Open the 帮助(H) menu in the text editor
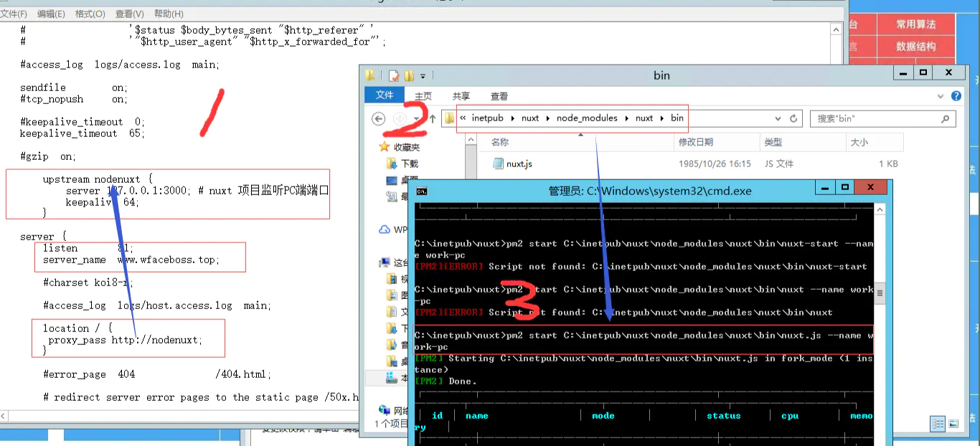The image size is (980, 446). click(x=169, y=14)
